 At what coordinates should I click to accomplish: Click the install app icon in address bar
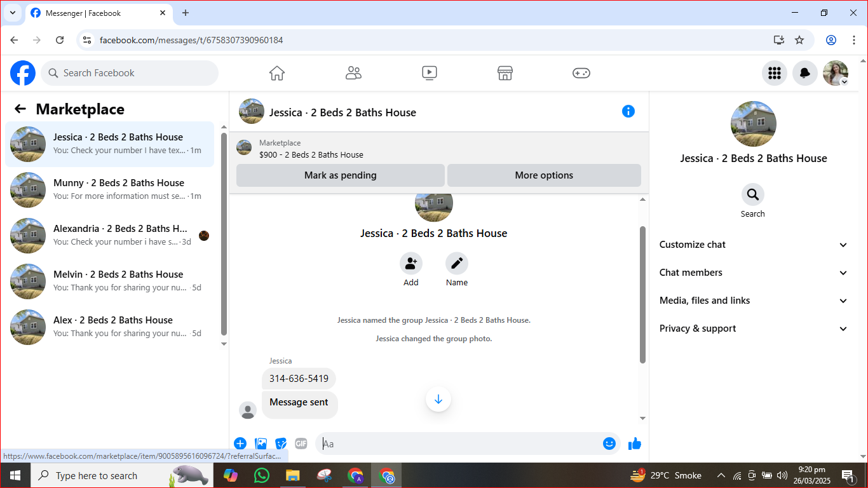click(x=779, y=40)
